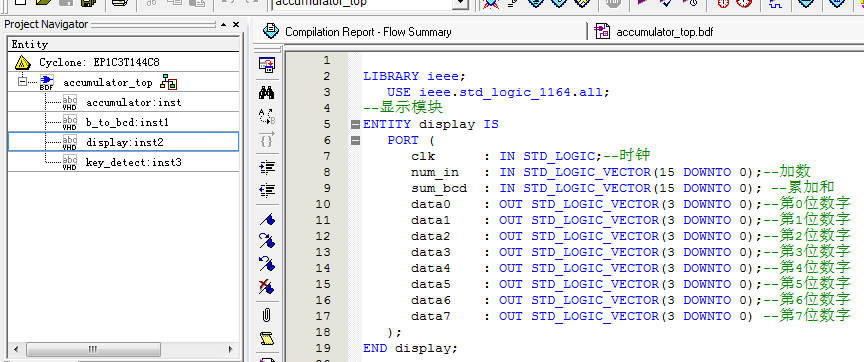
Task: Click the 'num_in' port name
Action: (x=435, y=172)
